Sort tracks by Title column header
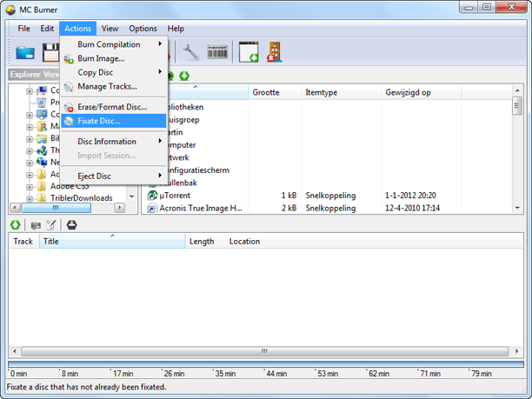Viewport: 532px width, 399px height. (x=112, y=242)
